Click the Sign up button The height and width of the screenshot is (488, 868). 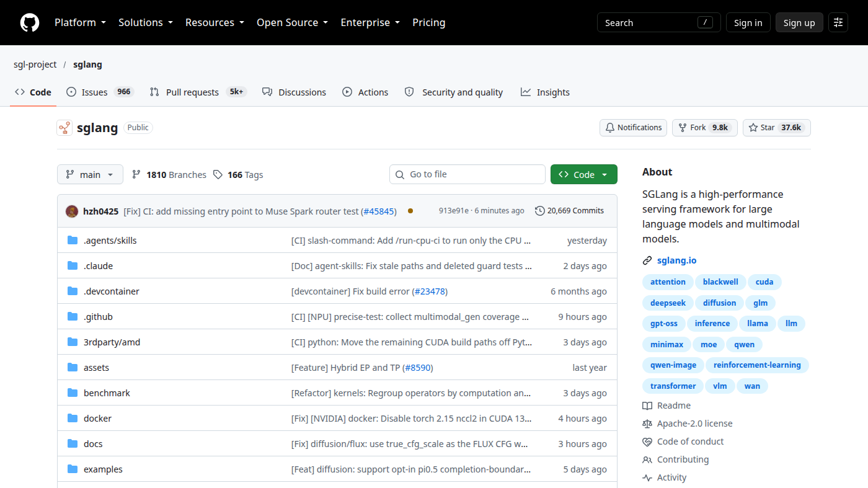pyautogui.click(x=799, y=22)
